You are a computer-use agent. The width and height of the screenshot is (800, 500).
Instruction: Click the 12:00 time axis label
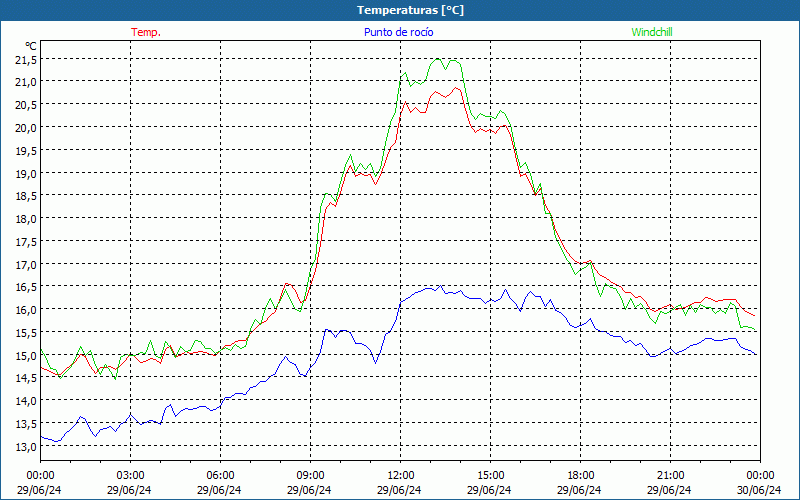click(401, 475)
